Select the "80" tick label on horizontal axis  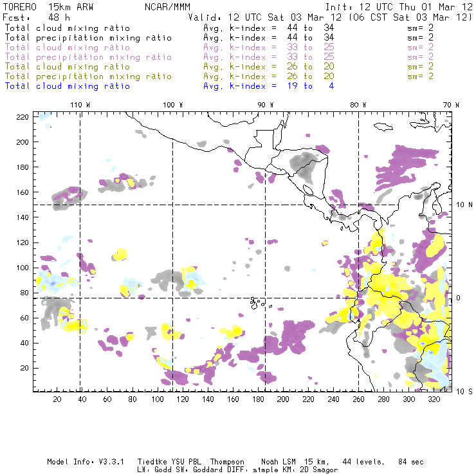pos(133,399)
